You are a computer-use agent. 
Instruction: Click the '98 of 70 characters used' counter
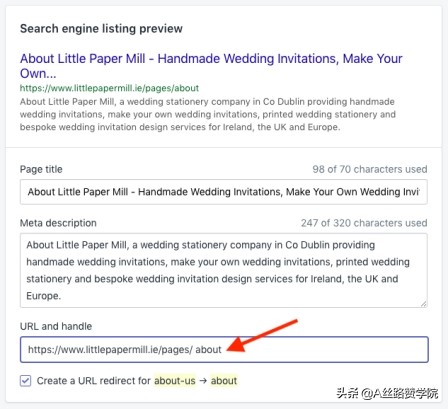coord(370,169)
